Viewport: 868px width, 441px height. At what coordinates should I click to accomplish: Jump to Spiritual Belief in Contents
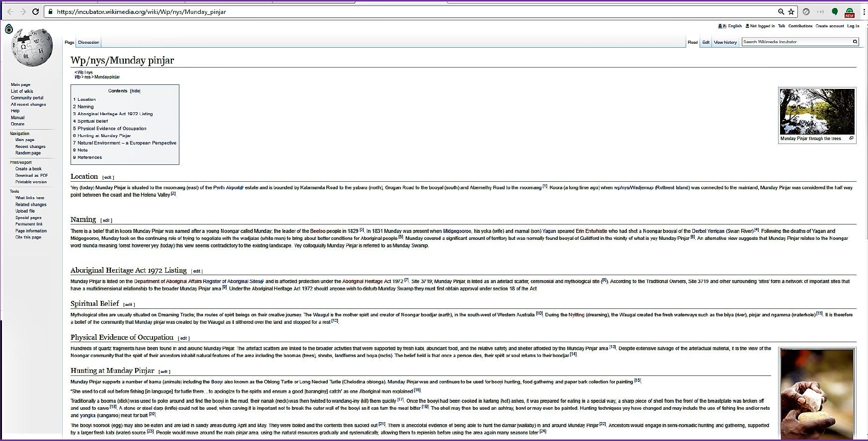[x=92, y=121]
